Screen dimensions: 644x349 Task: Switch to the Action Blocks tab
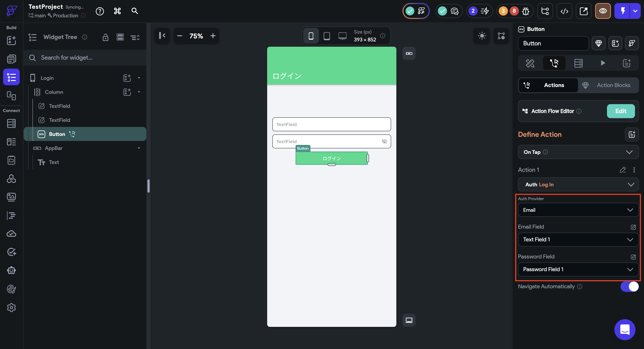click(608, 85)
